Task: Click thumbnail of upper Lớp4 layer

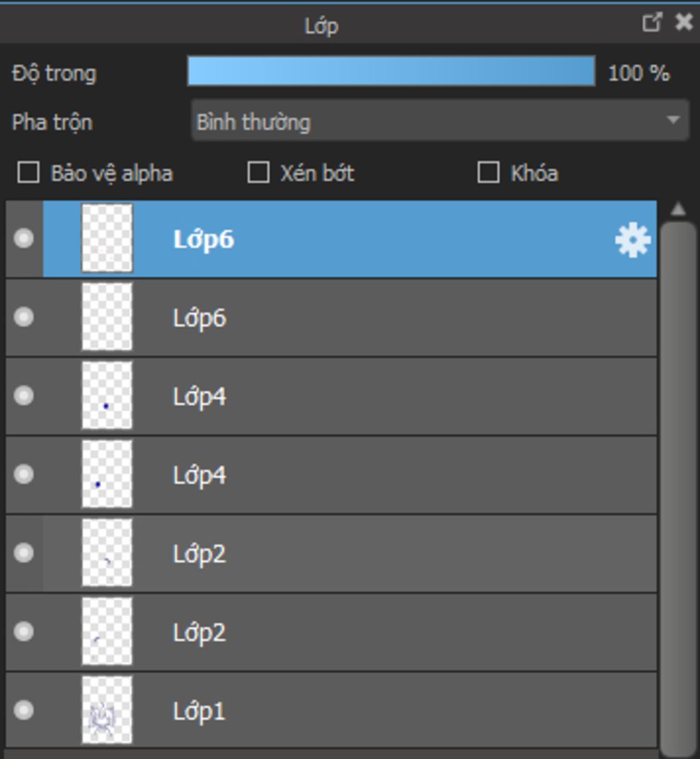Action: 107,395
